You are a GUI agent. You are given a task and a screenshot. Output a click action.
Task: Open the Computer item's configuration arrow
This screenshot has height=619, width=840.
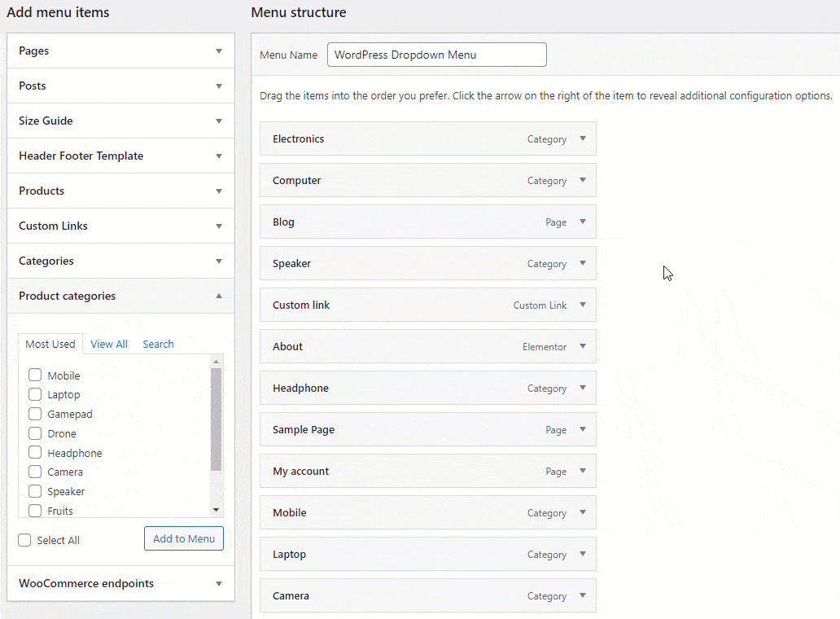(583, 180)
